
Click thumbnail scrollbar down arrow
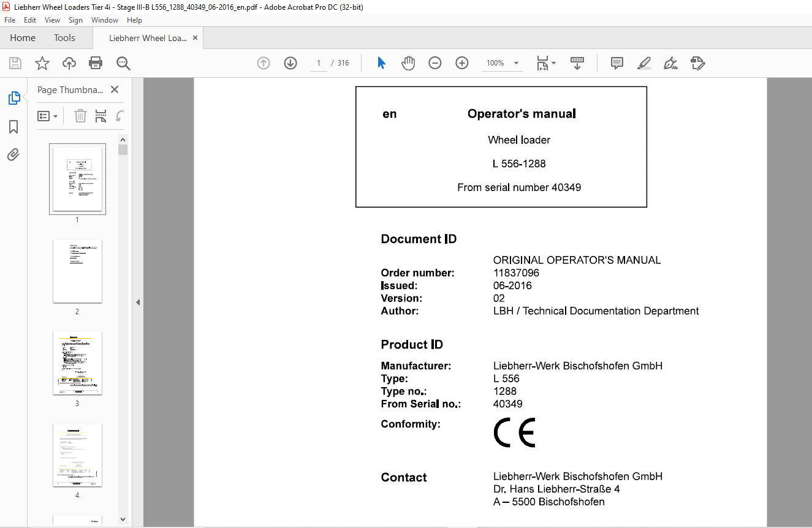click(123, 519)
